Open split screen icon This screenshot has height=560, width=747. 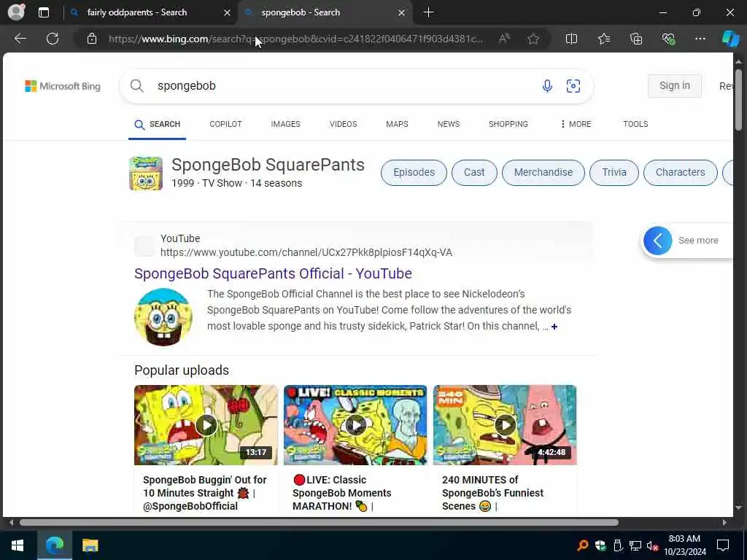571,39
